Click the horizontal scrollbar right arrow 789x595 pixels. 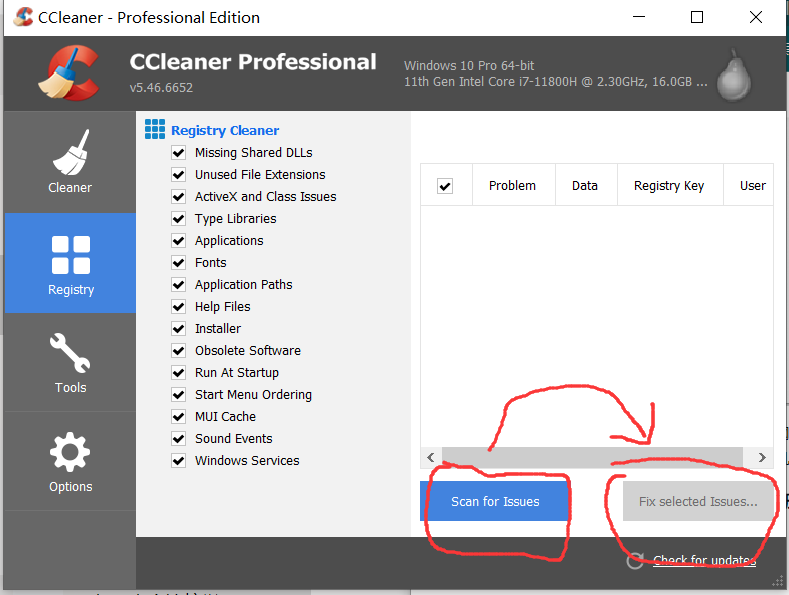point(762,457)
